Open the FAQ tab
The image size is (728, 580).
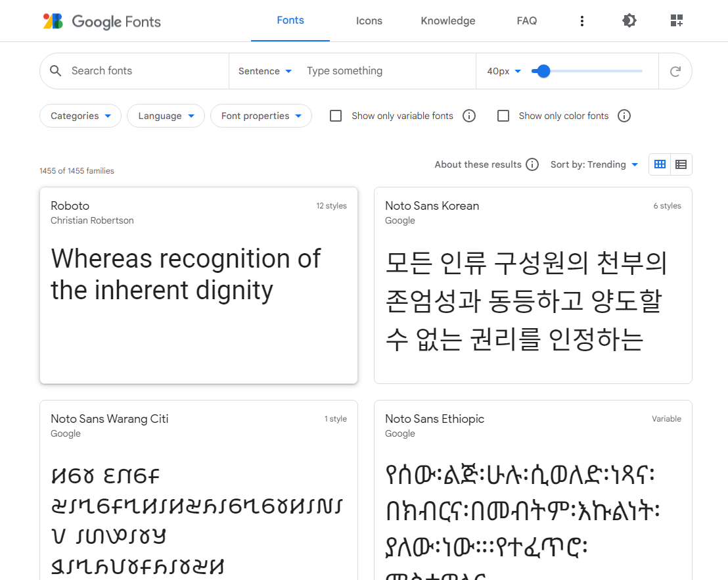[x=526, y=21]
